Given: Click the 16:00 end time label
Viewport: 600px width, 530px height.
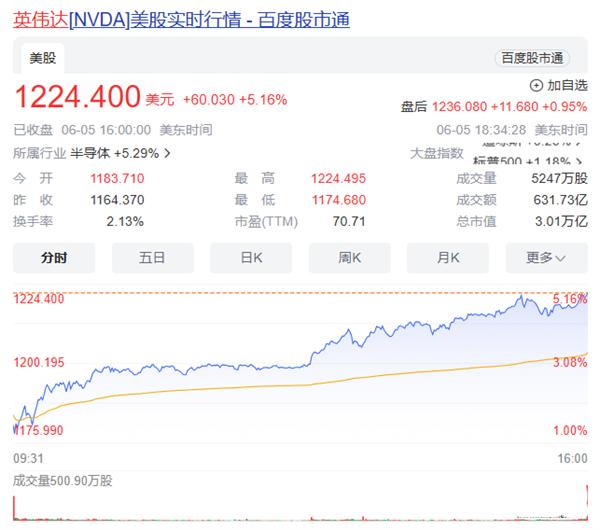Looking at the screenshot, I should point(572,458).
